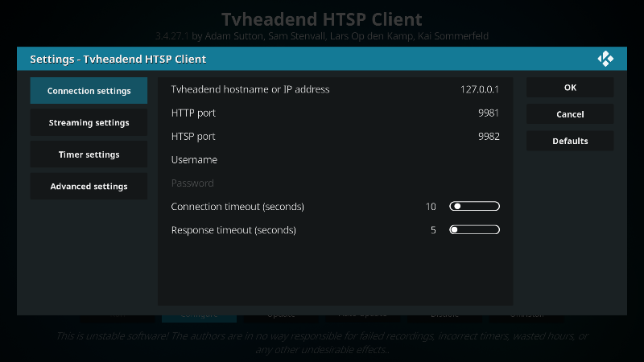The height and width of the screenshot is (362, 644).
Task: Switch to Streaming settings category
Action: (89, 122)
